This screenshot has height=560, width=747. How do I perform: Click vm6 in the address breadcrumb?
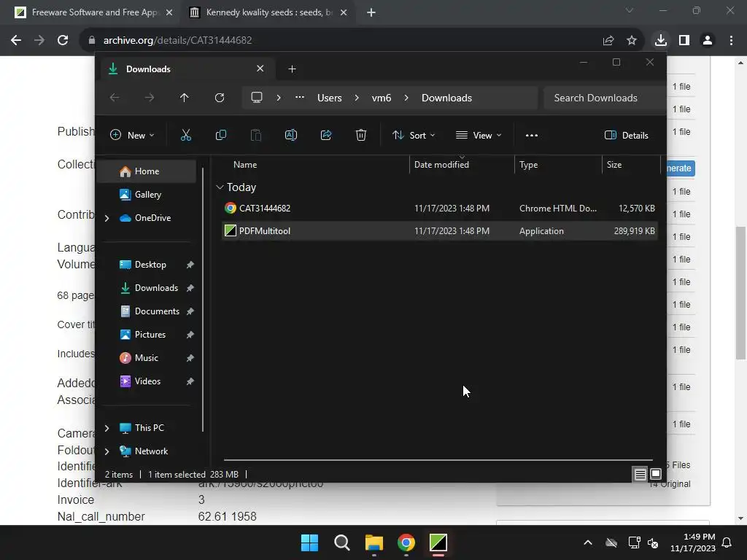point(382,98)
